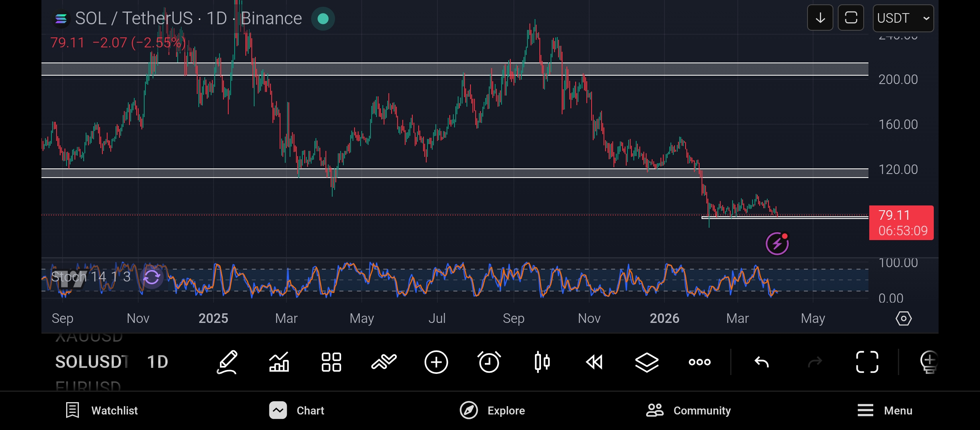Tap the purple lightning flash icon
Image resolution: width=980 pixels, height=430 pixels.
[777, 243]
